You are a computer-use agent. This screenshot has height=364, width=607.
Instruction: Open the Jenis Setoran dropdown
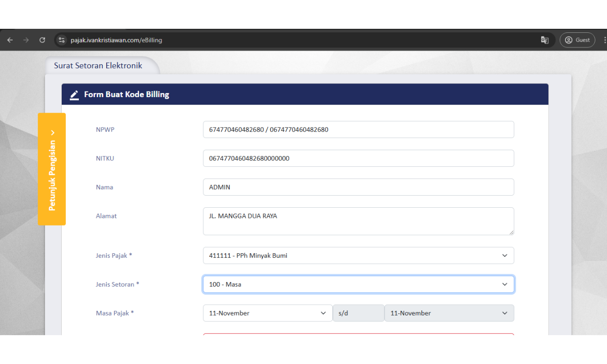(x=358, y=284)
